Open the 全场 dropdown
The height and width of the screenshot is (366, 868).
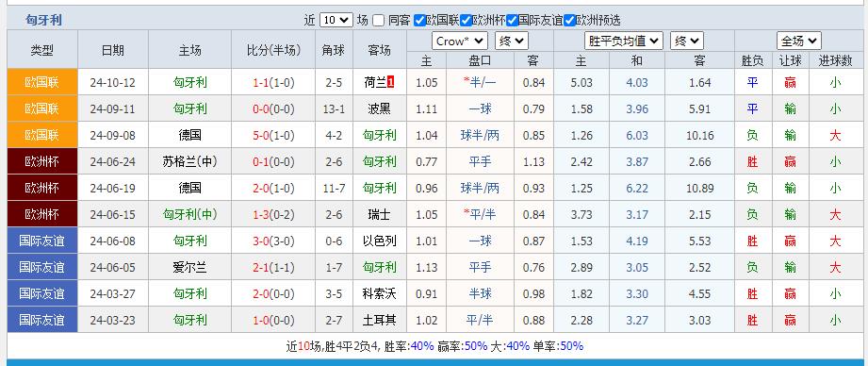(x=799, y=41)
